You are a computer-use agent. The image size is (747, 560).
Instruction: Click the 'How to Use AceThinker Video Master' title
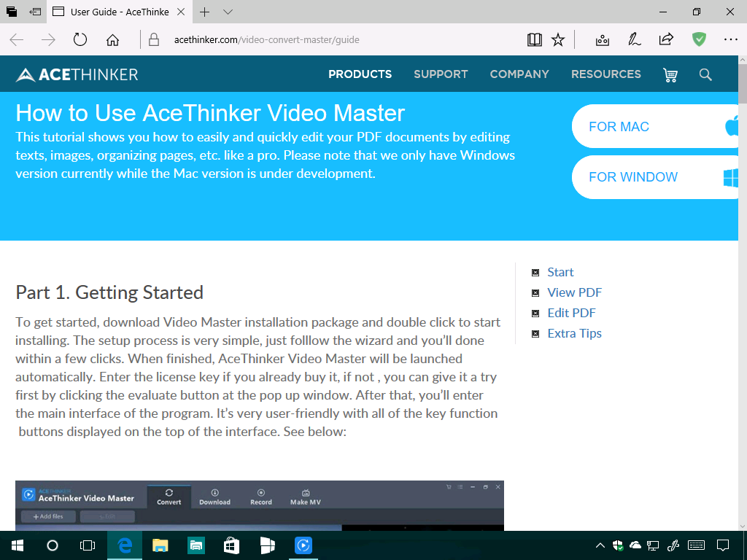click(x=210, y=113)
